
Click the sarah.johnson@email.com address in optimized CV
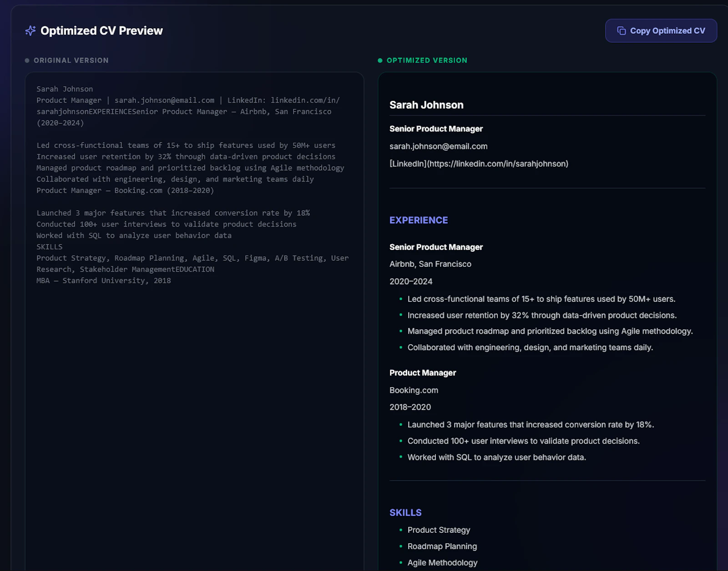[x=438, y=146]
